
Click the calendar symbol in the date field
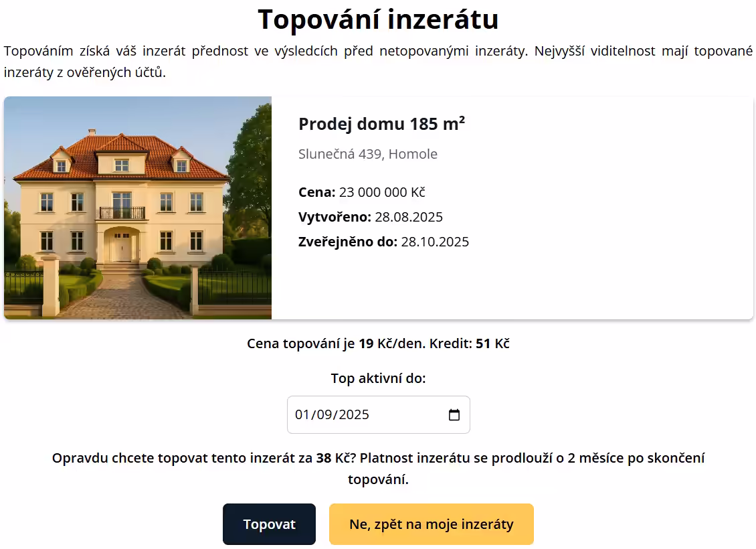coord(455,414)
